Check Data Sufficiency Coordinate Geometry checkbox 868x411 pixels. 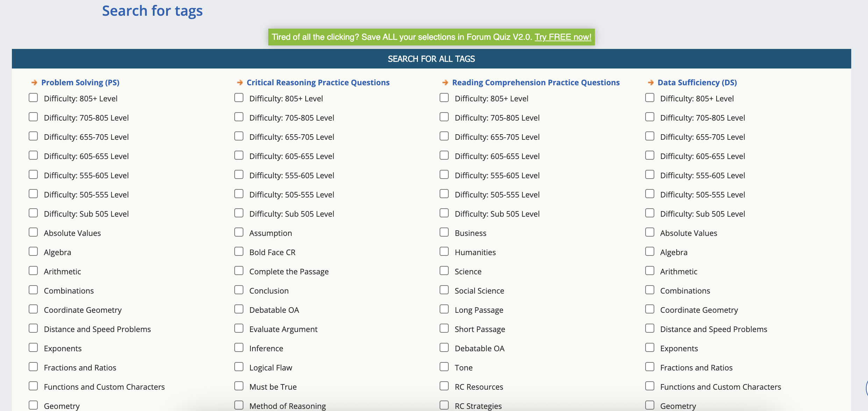(x=650, y=309)
